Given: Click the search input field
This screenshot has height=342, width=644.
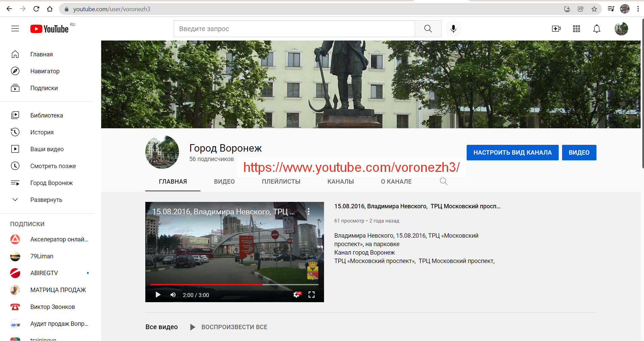Looking at the screenshot, I should [294, 29].
